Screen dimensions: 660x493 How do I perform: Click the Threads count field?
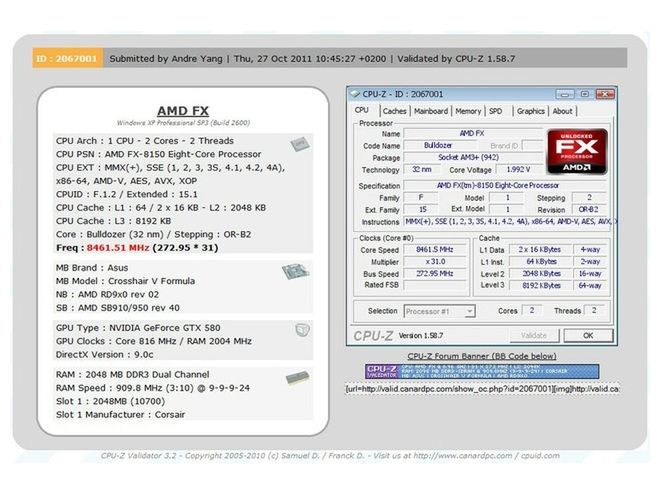point(594,311)
